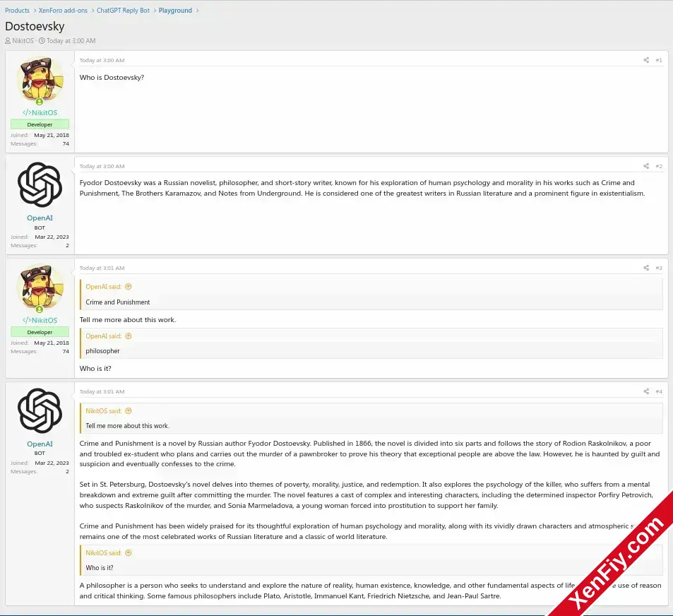This screenshot has height=616, width=673.
Task: Click the timestamp at top of post #1
Action: tap(102, 60)
